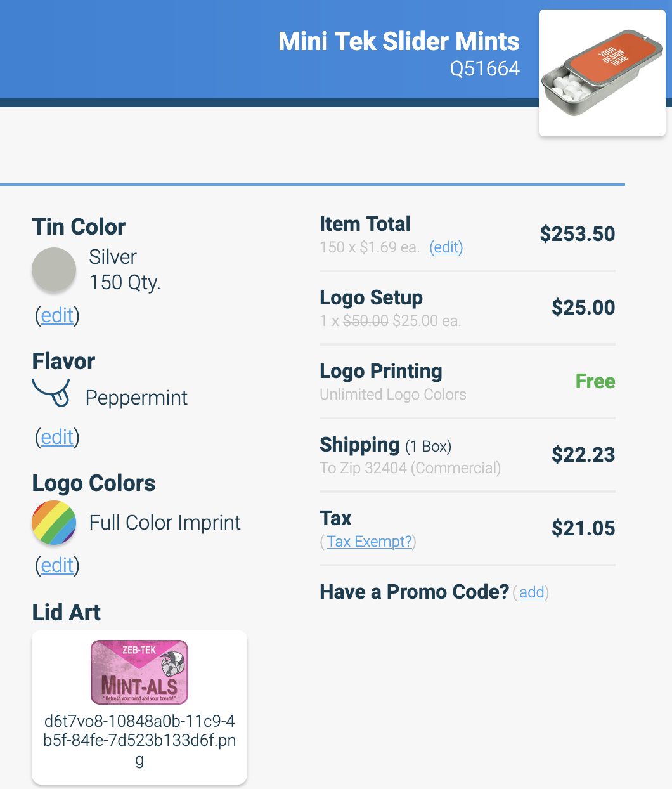Click the 150 Qty. text
This screenshot has height=789, width=672.
(x=125, y=282)
